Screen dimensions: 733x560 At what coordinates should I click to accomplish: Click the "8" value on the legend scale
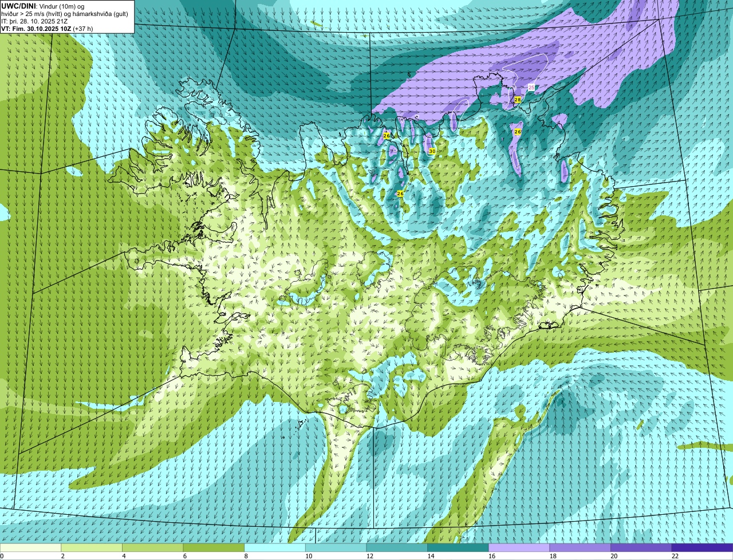tap(246, 556)
